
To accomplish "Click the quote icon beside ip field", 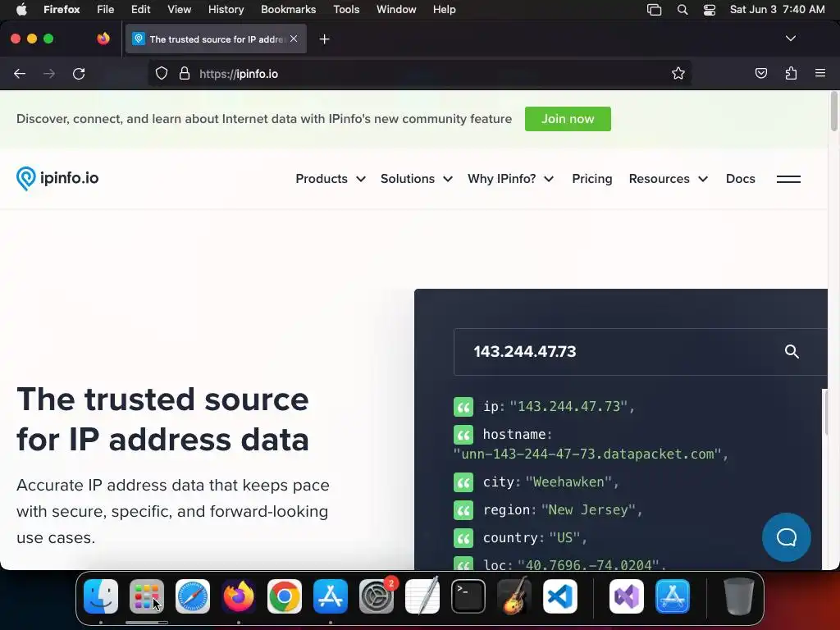I will click(x=463, y=407).
